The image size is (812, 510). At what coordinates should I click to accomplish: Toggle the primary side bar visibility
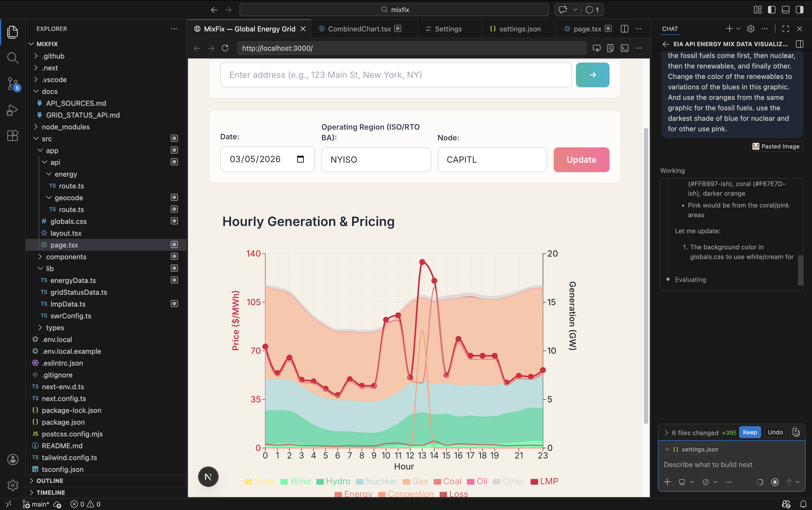pyautogui.click(x=771, y=9)
